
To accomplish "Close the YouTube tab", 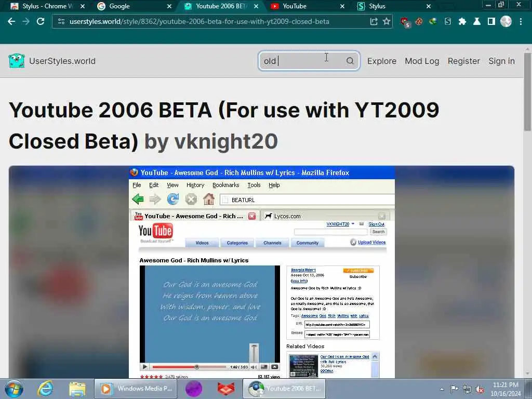I will point(342,6).
